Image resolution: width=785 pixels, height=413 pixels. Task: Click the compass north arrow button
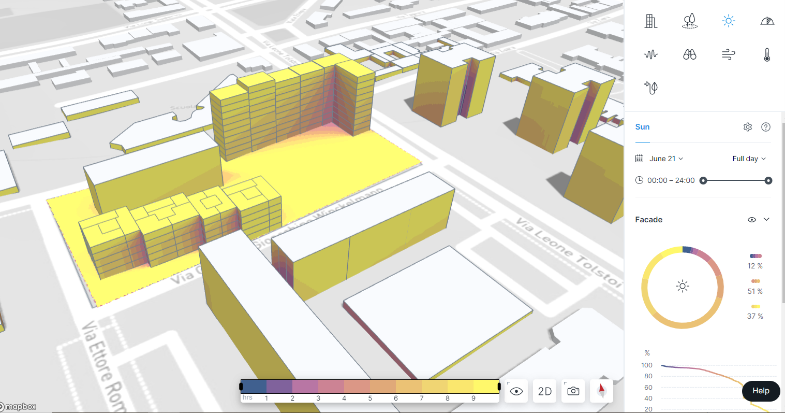[x=602, y=391]
